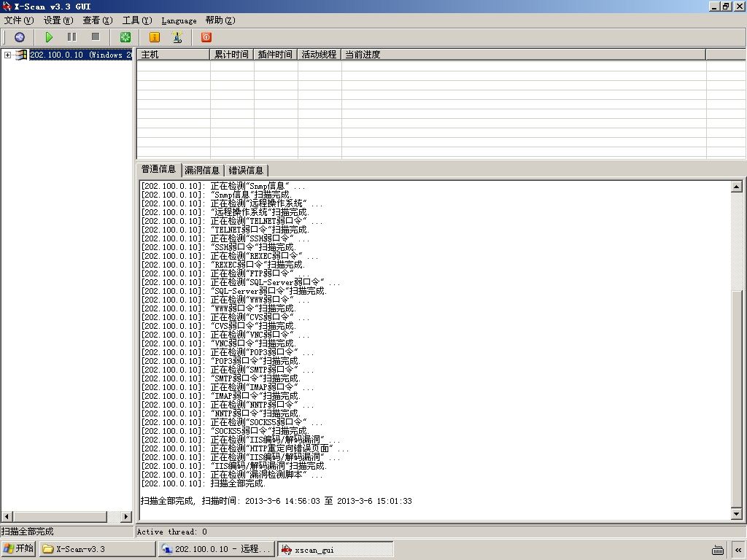Open the 工具(Y) menu

pyautogui.click(x=137, y=20)
